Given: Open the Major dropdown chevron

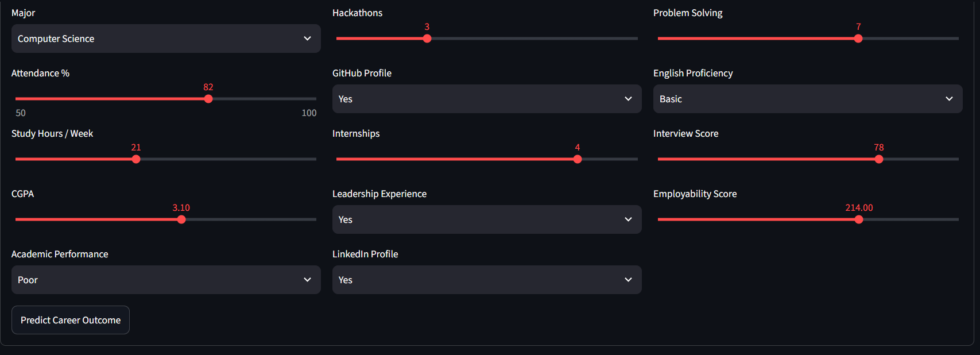Looking at the screenshot, I should click(x=307, y=38).
